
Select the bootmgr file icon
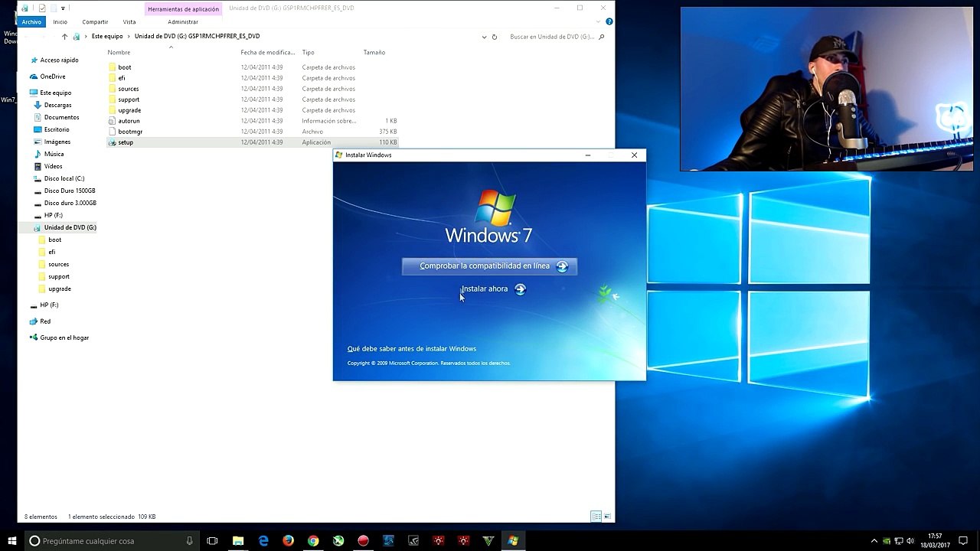point(112,132)
